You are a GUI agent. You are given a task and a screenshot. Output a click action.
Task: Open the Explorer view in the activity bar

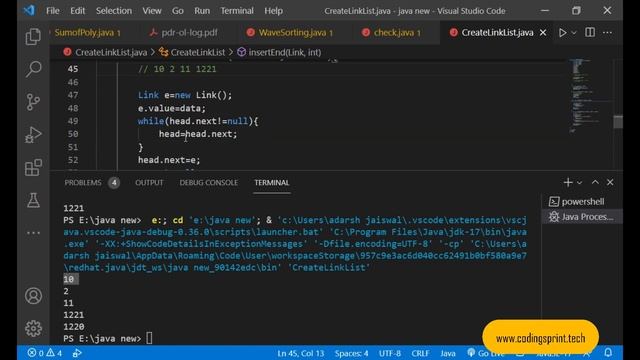tap(33, 37)
